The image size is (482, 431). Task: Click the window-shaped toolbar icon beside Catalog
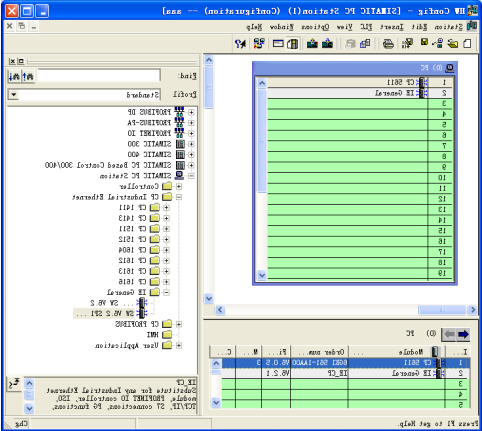pyautogui.click(x=278, y=44)
